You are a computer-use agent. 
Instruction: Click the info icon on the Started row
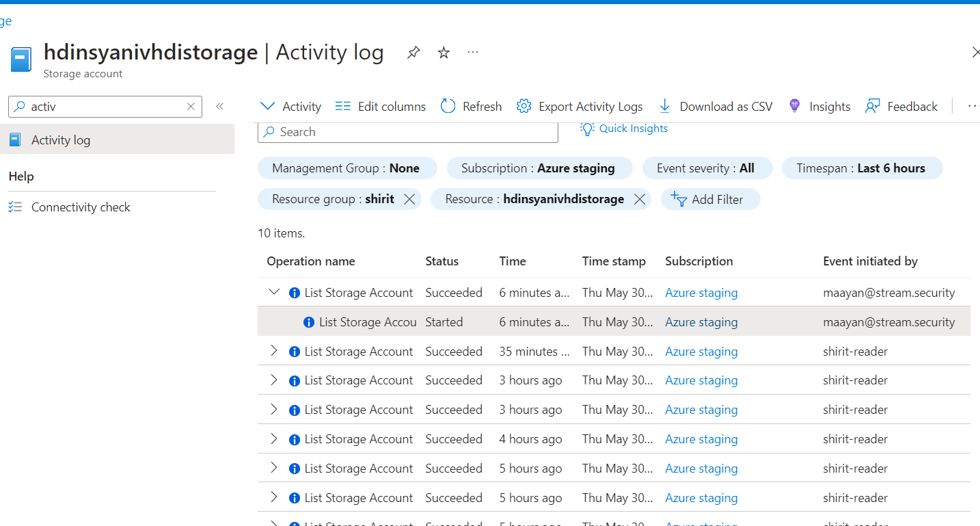pyautogui.click(x=309, y=322)
